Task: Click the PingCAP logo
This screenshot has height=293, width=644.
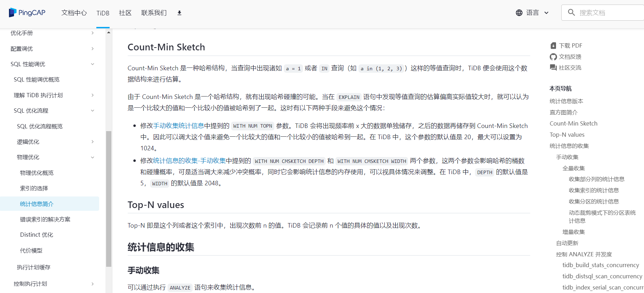Action: [x=27, y=13]
